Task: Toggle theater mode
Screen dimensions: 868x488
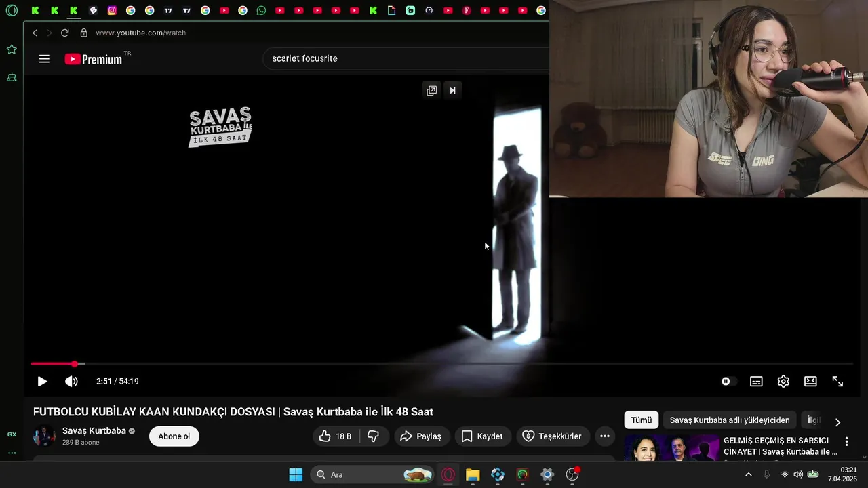Action: pyautogui.click(x=810, y=382)
